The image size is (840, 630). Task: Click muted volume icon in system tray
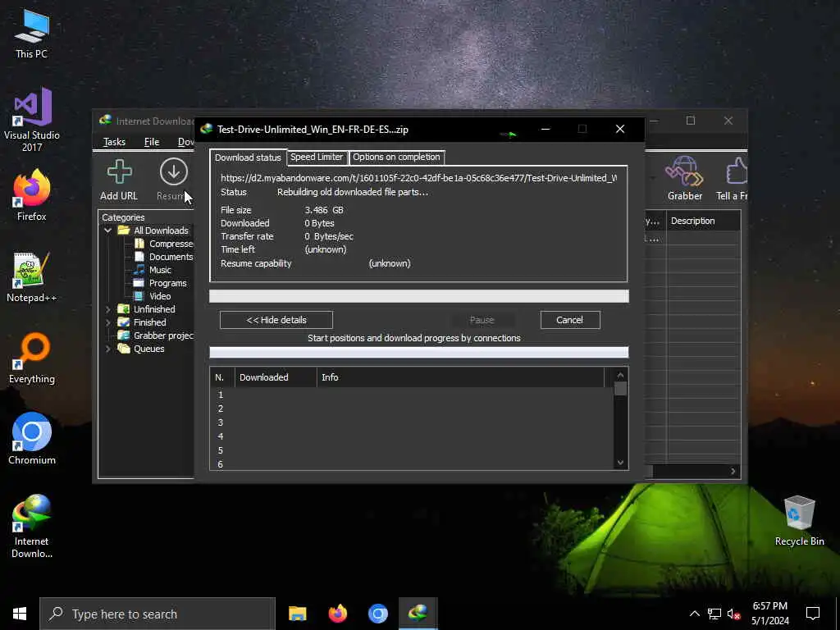pos(733,614)
